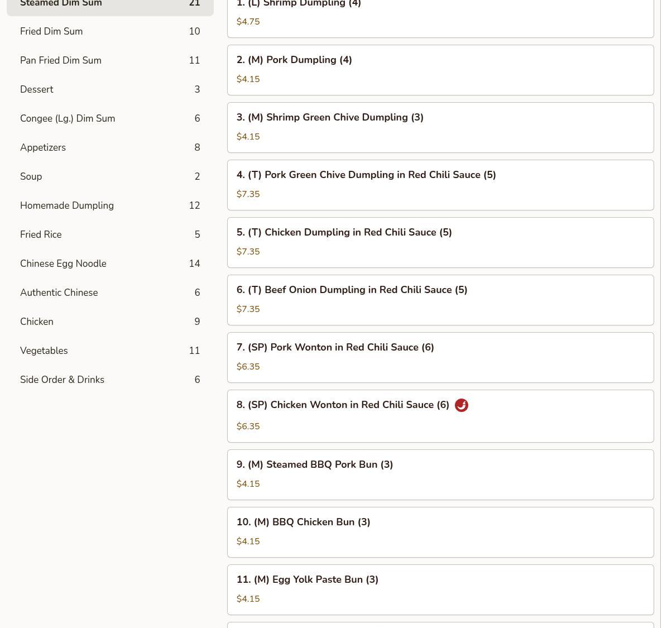Go to Authentic Chinese category

[x=110, y=293]
